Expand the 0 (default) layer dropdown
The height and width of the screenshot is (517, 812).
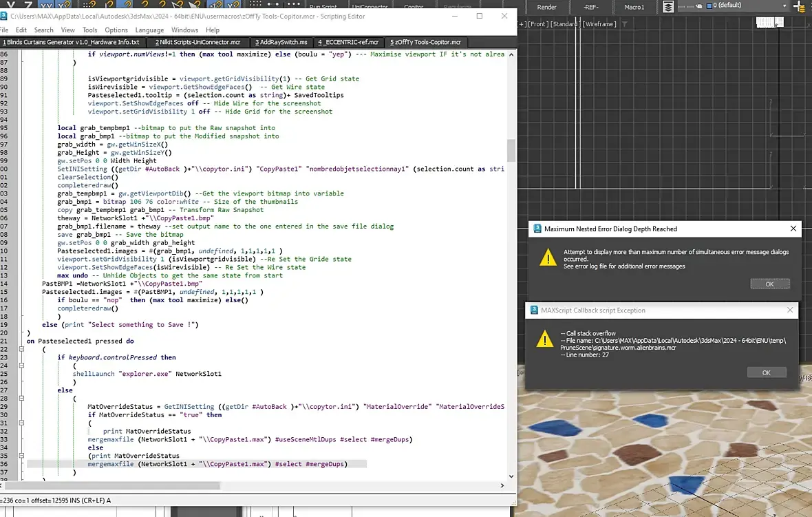coord(784,6)
